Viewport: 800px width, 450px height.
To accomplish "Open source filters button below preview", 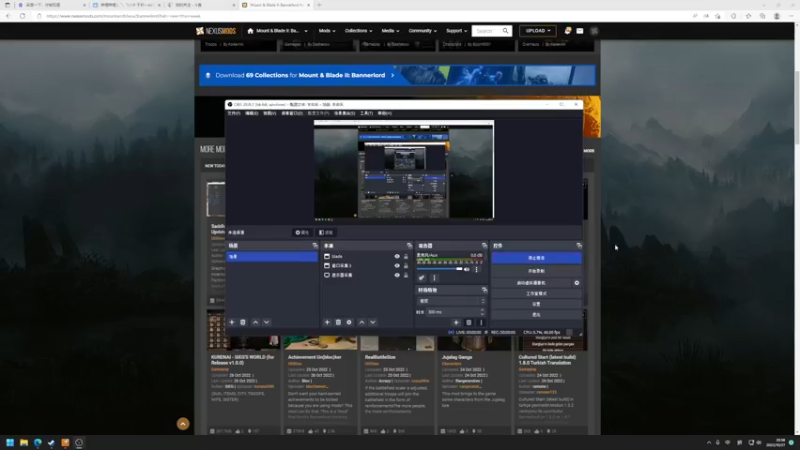I will coord(326,233).
